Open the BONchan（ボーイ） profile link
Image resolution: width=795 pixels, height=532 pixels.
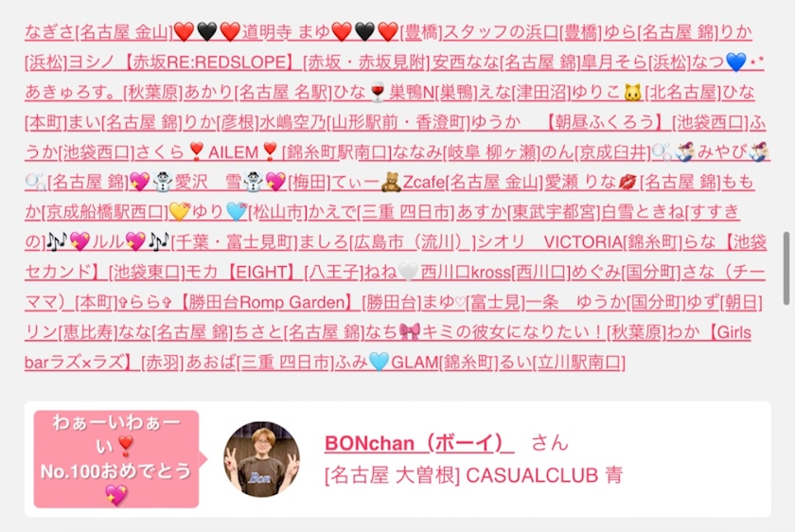(418, 443)
